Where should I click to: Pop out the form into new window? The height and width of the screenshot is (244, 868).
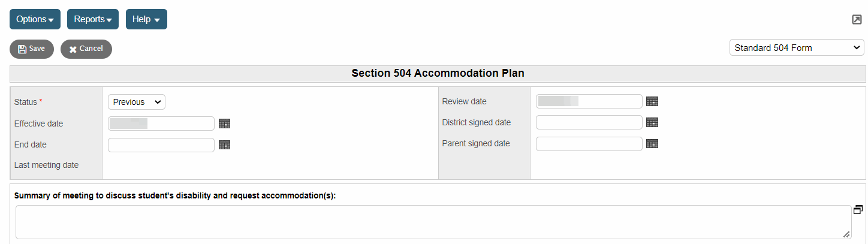[x=857, y=20]
